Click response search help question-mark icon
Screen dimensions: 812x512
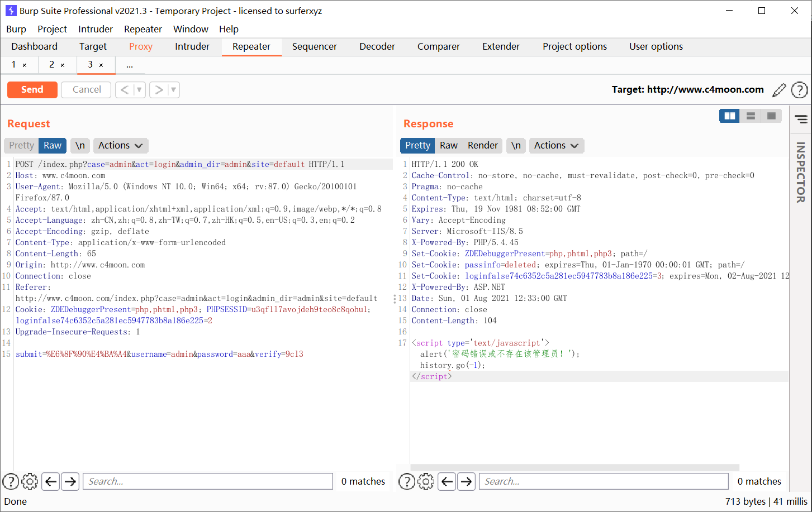pos(407,481)
